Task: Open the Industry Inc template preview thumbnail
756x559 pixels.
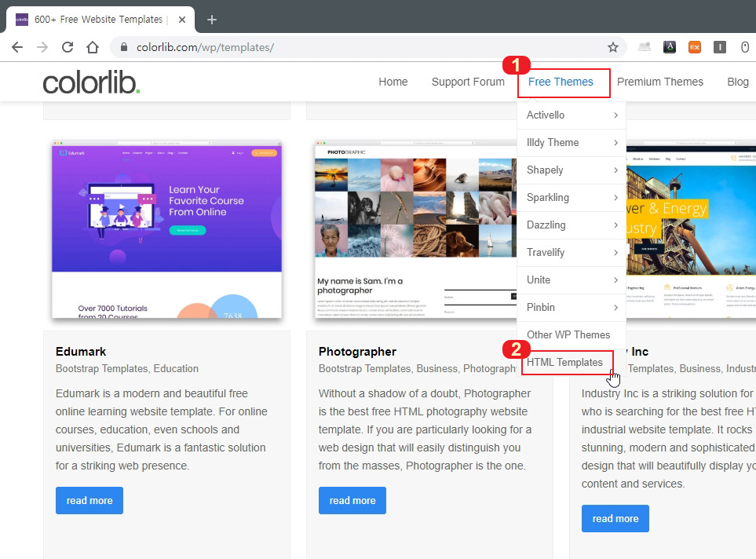Action: 691,229
